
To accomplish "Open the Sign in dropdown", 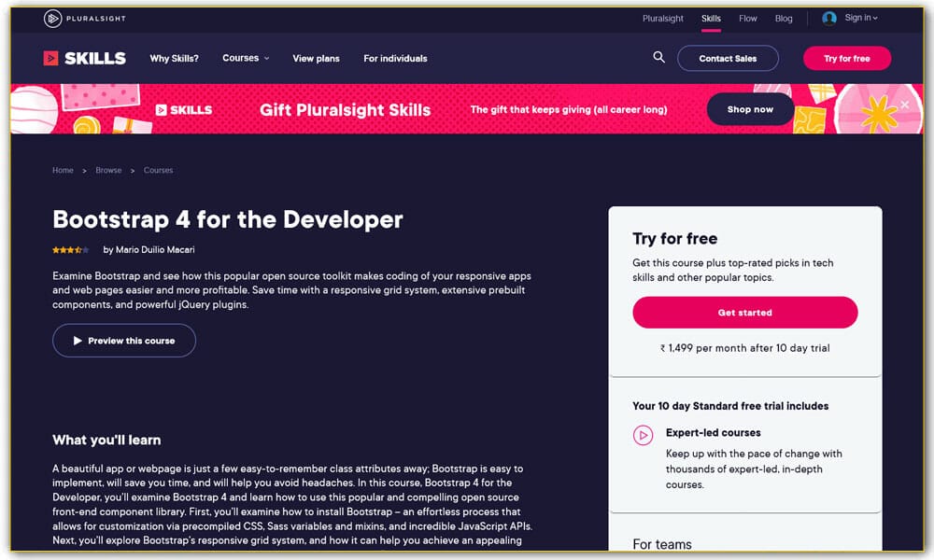I will click(x=861, y=18).
